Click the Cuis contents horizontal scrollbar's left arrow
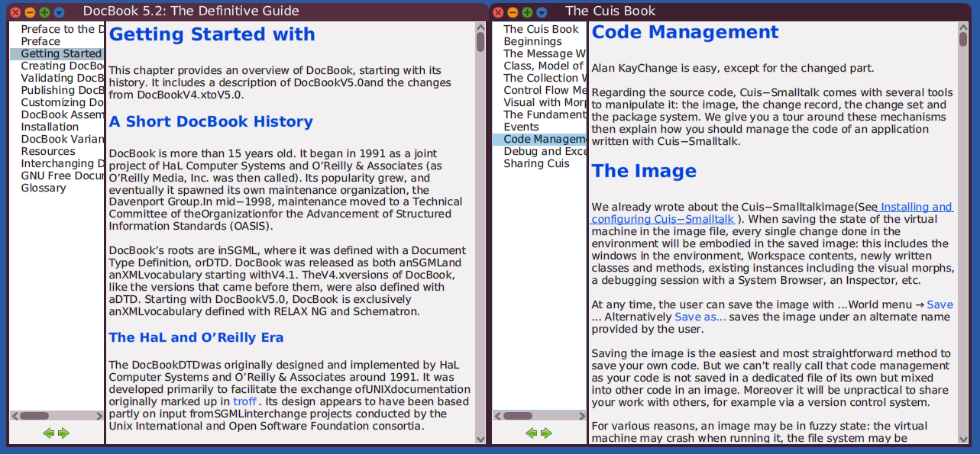Image resolution: width=980 pixels, height=454 pixels. [x=496, y=416]
